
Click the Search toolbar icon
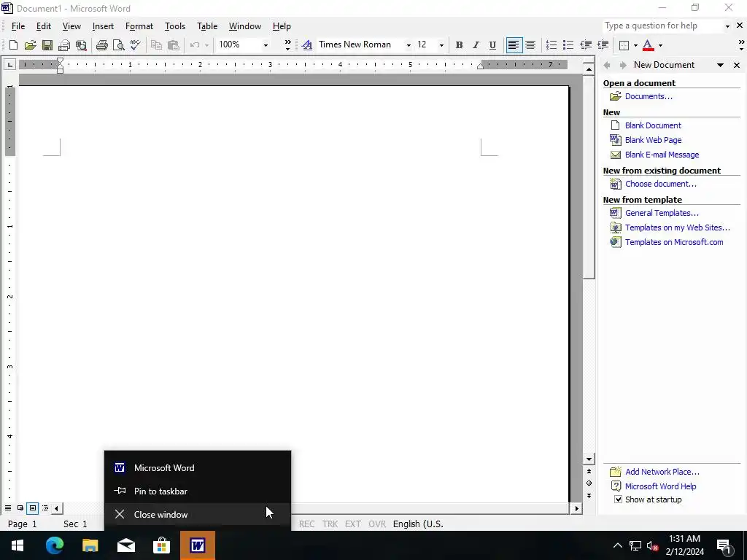82,45
